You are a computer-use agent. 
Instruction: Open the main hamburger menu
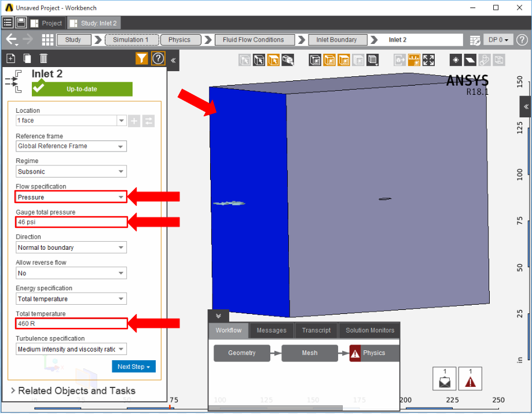click(x=8, y=23)
